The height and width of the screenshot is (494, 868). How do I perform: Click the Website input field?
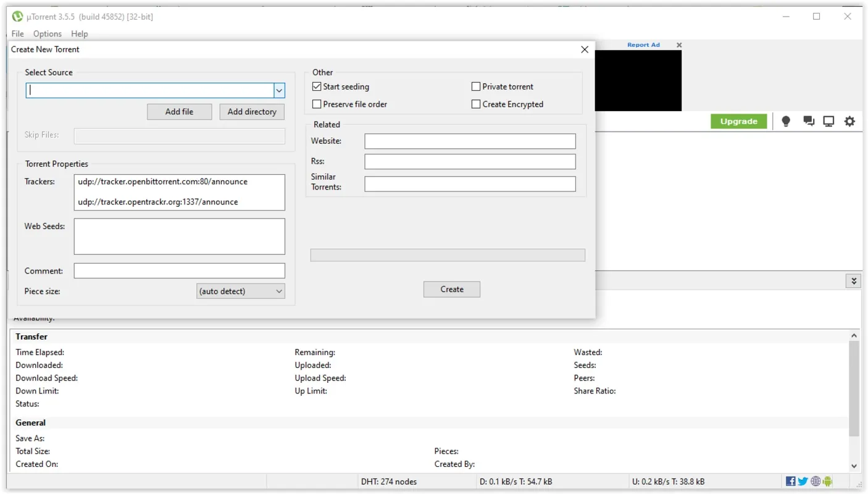tap(470, 141)
